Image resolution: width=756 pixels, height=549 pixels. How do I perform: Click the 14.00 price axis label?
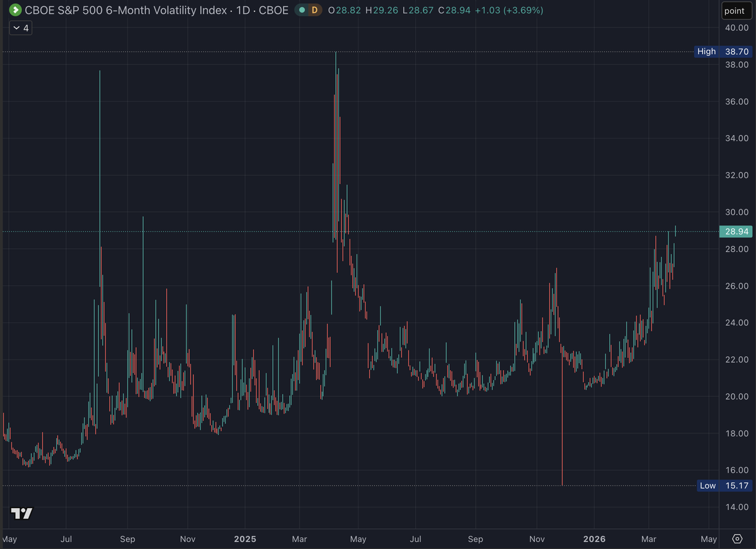pyautogui.click(x=736, y=507)
